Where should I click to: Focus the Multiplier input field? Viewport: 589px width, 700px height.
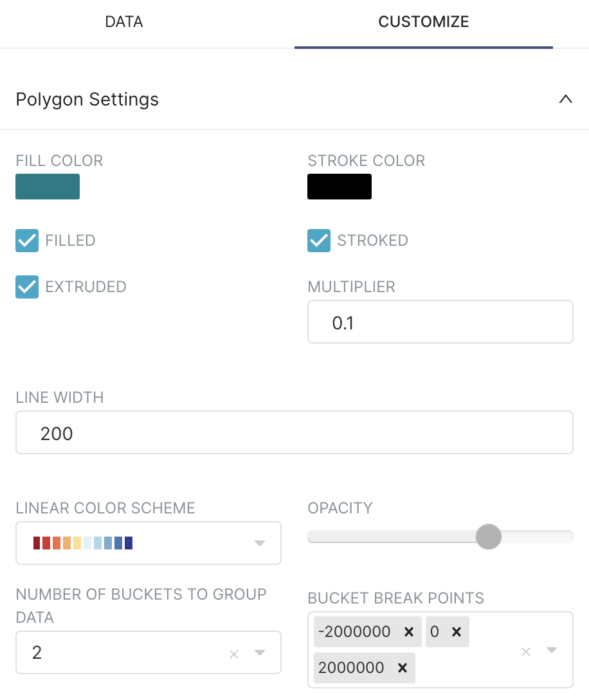[440, 322]
